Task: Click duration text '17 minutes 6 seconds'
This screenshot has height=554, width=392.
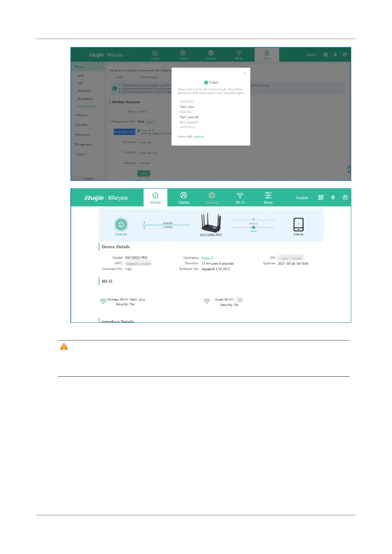Action: (218, 264)
